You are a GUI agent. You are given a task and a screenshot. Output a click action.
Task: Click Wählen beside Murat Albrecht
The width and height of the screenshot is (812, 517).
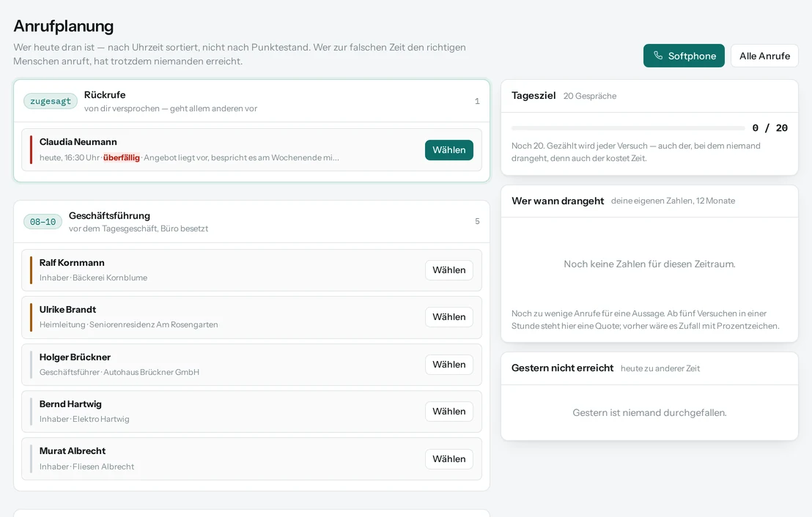449,459
